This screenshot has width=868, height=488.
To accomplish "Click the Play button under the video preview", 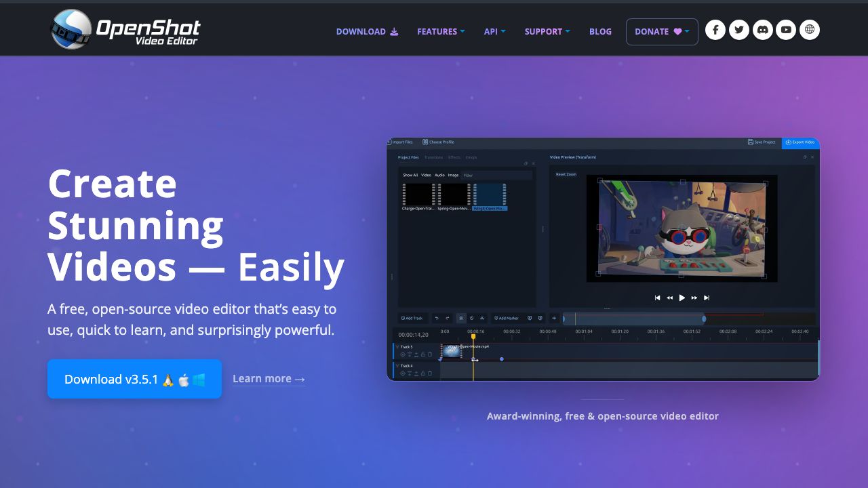I will click(x=682, y=298).
